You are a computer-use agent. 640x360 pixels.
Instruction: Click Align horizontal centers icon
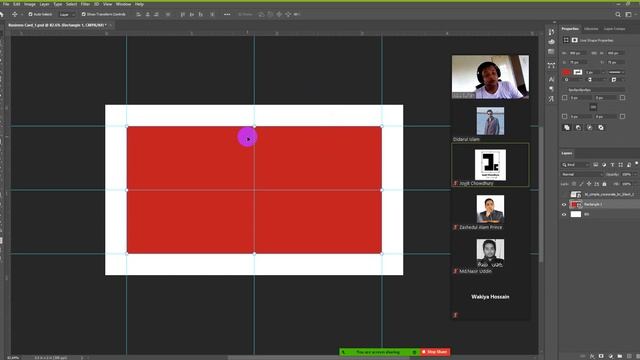click(x=147, y=14)
